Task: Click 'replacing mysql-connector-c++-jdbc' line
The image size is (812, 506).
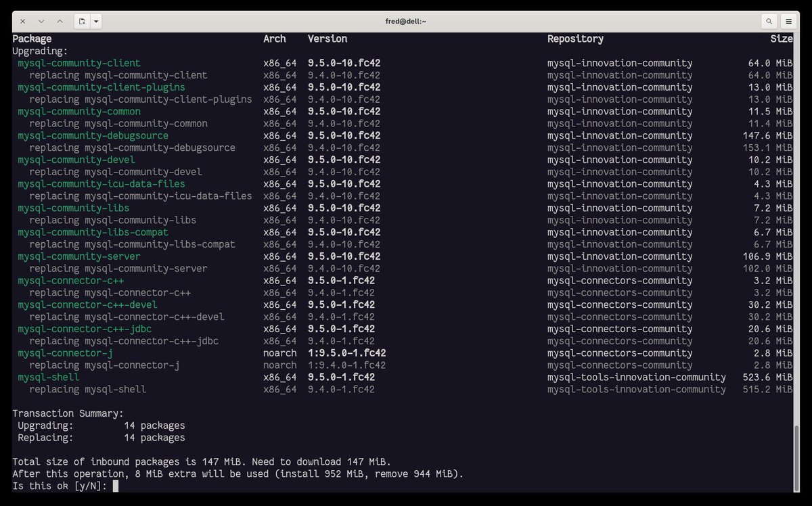Action: click(124, 341)
